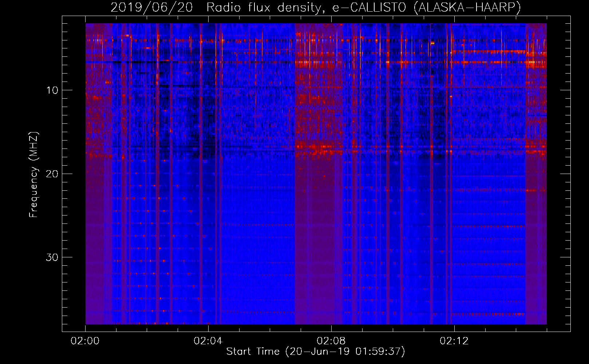Screen dimensions: 589x364
Task: Click the plot title mentioning e-CALLISTO ALASKA-HAARP
Action: (316, 7)
